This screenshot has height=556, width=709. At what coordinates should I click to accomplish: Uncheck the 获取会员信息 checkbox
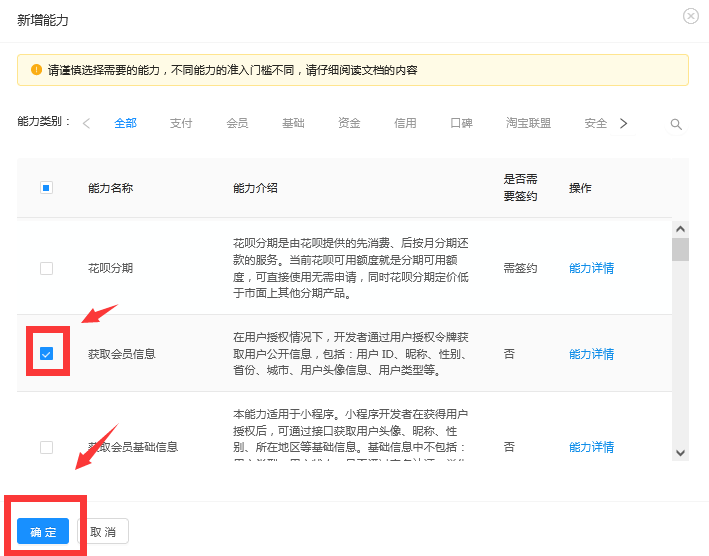tap(46, 354)
